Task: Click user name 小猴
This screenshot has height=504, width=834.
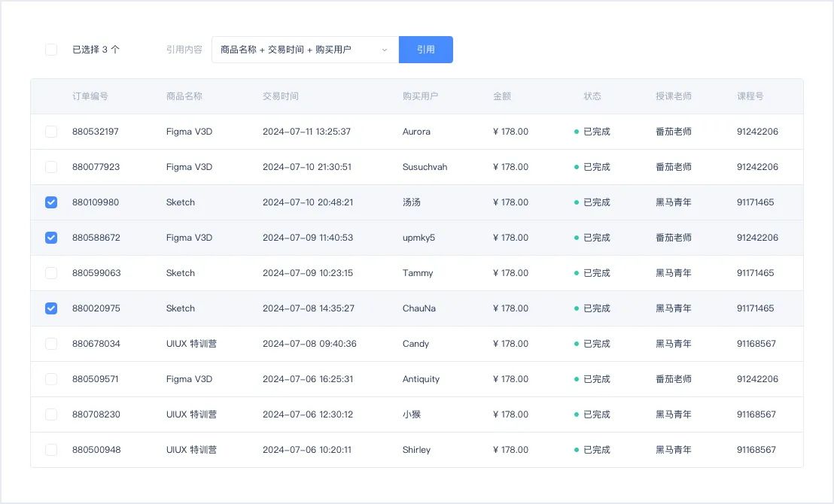Action: coord(412,414)
